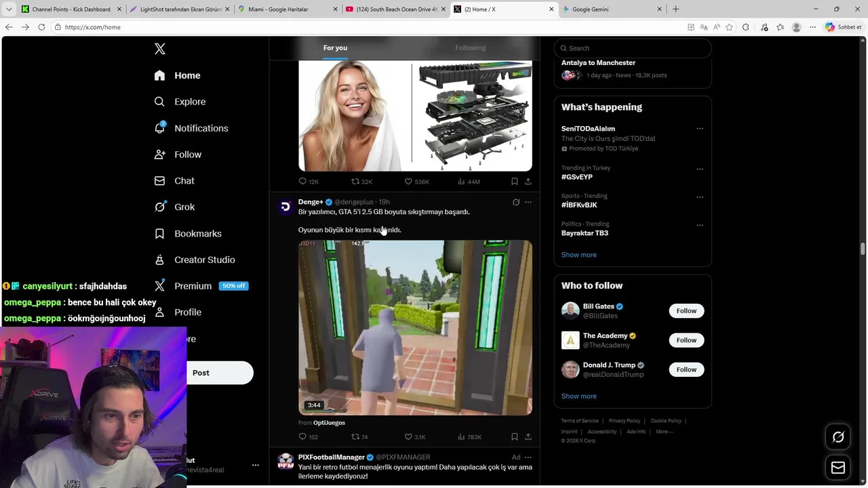Open the Edge translate icon in address bar

click(x=703, y=27)
